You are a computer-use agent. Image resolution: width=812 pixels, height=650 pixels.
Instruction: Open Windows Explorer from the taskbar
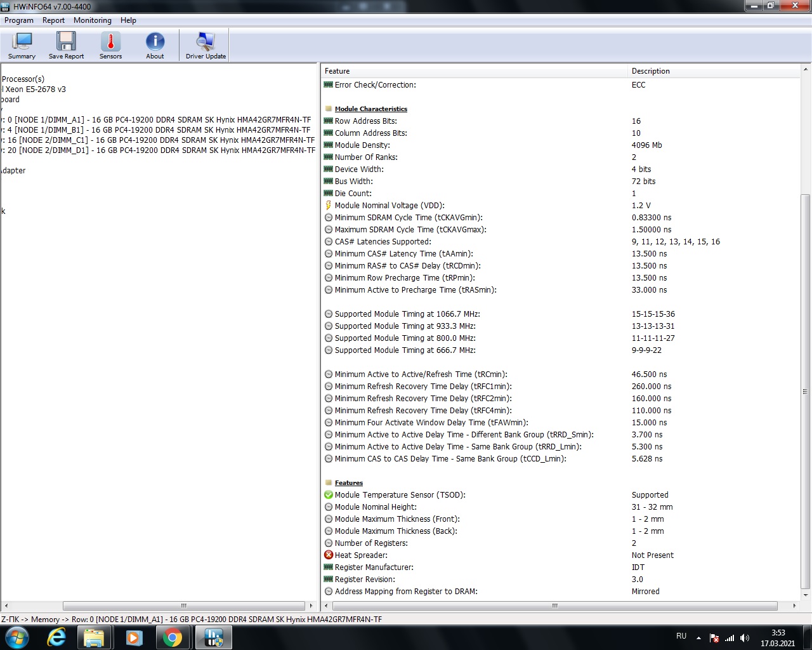coord(95,637)
